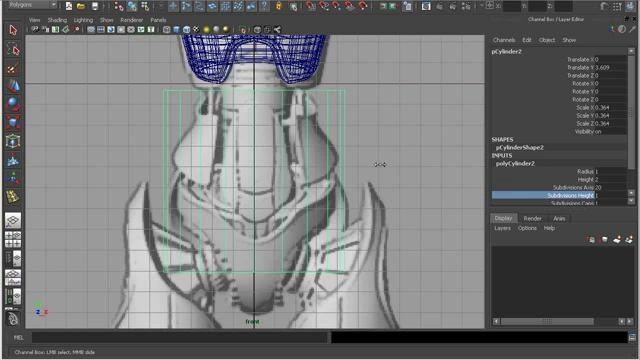Select by hierarchy mode icon

(x=119, y=6)
